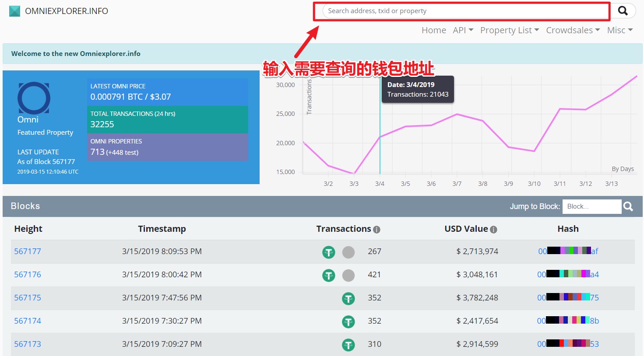
Task: Expand the Crowdsales dropdown
Action: [573, 30]
